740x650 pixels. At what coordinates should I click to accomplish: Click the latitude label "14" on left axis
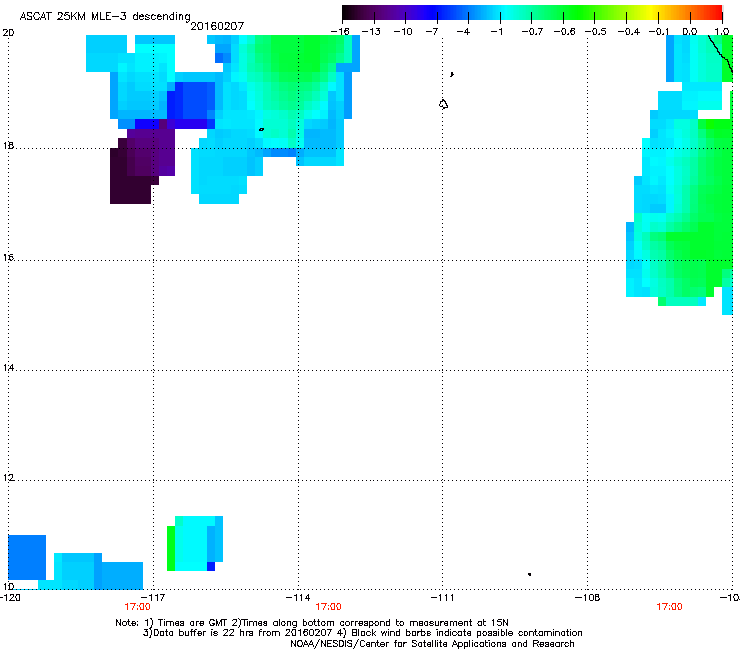[8, 368]
